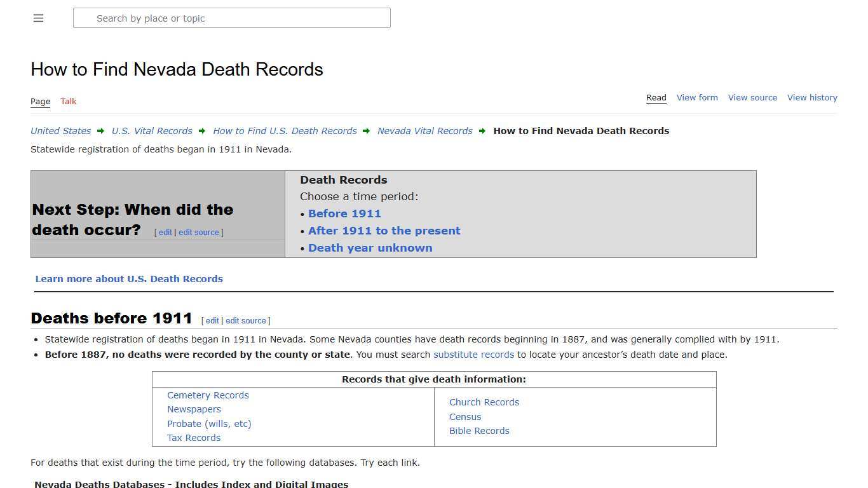Open the hamburger navigation menu
This screenshot has width=868, height=488.
[38, 18]
